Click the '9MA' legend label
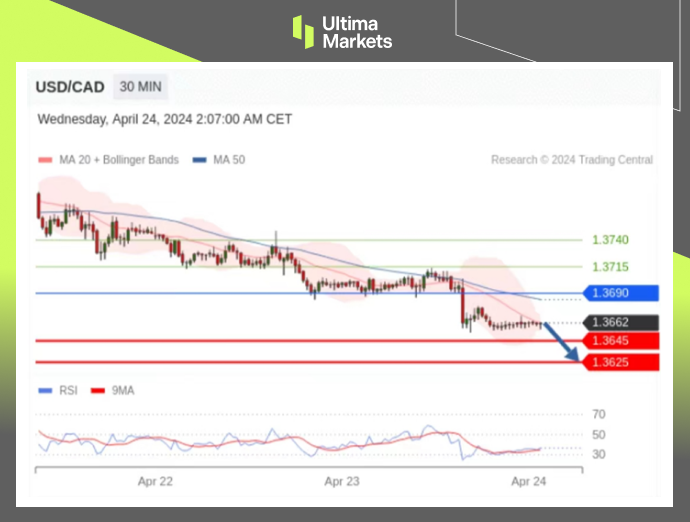The width and height of the screenshot is (690, 522). point(123,390)
